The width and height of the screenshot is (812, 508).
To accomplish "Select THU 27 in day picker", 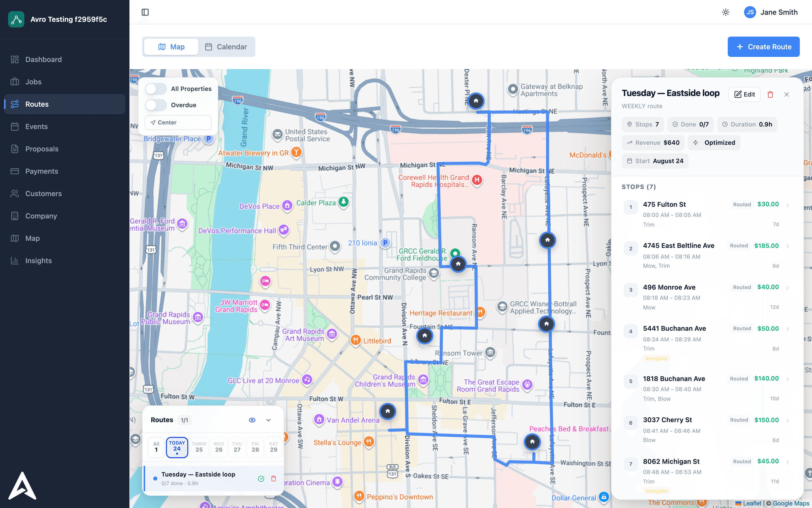I will click(x=237, y=447).
